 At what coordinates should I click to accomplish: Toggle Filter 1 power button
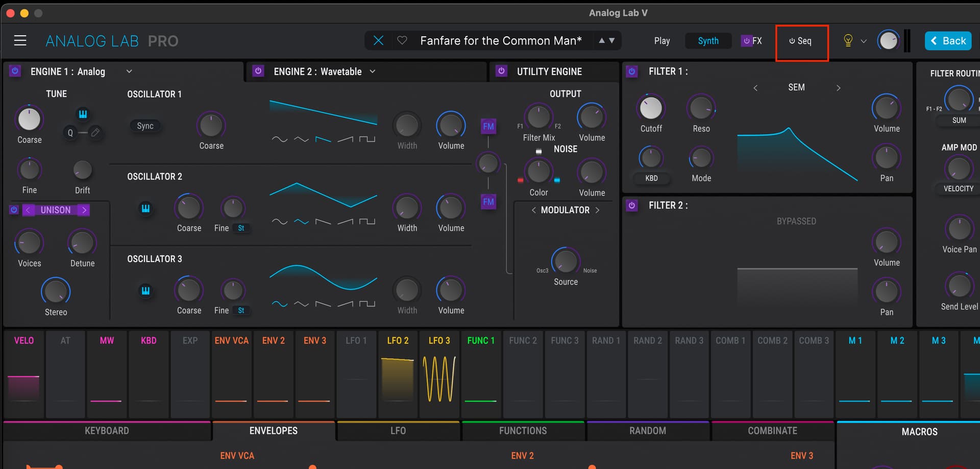coord(632,72)
